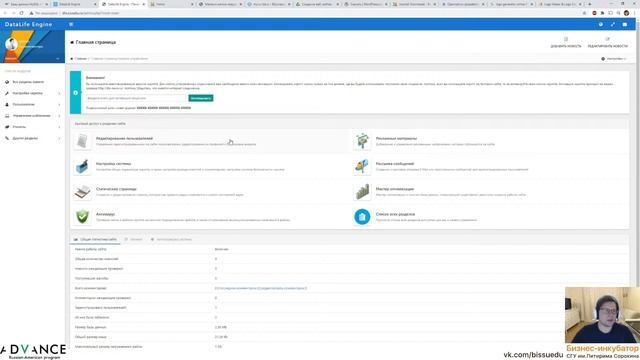This screenshot has width=640, height=360.
Task: Open a new browser tab with plus
Action: pyautogui.click(x=589, y=4)
